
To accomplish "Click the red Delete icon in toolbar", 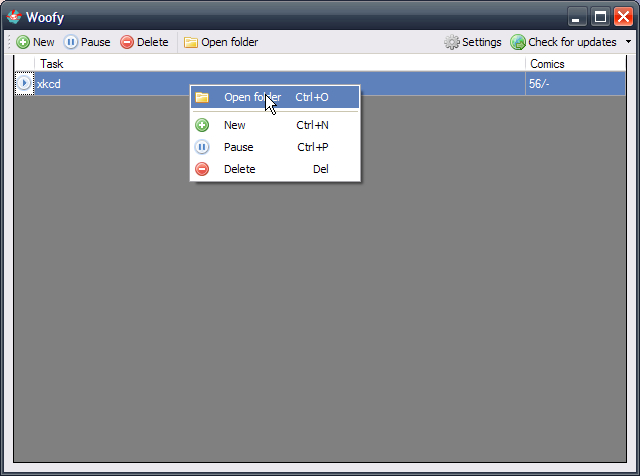I will coord(127,42).
